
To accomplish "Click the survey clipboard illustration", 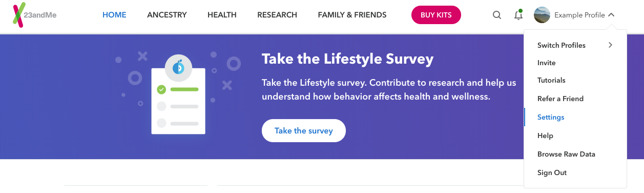I will point(178,94).
